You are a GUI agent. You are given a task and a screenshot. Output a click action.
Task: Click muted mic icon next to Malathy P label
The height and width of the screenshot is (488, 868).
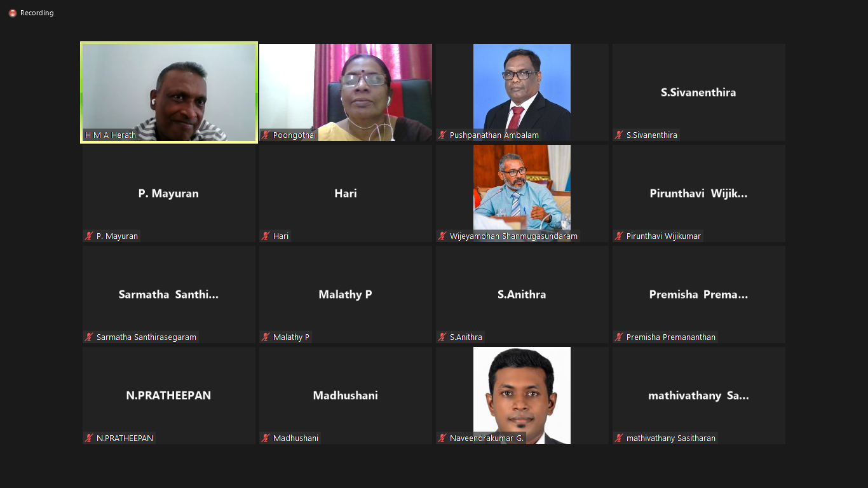tap(266, 337)
